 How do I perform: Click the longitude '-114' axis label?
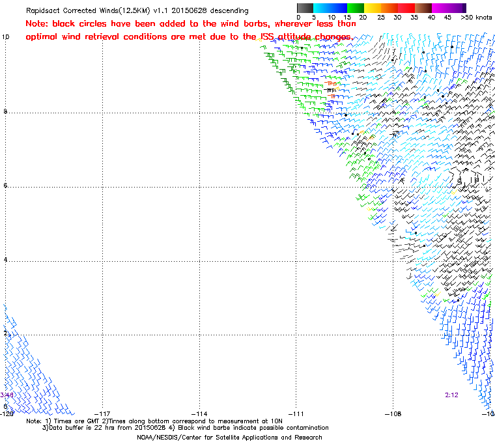click(199, 413)
